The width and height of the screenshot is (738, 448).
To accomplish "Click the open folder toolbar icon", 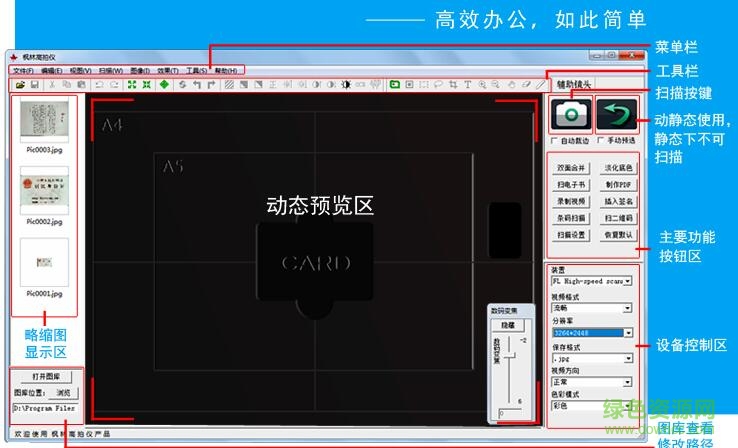I will point(20,85).
